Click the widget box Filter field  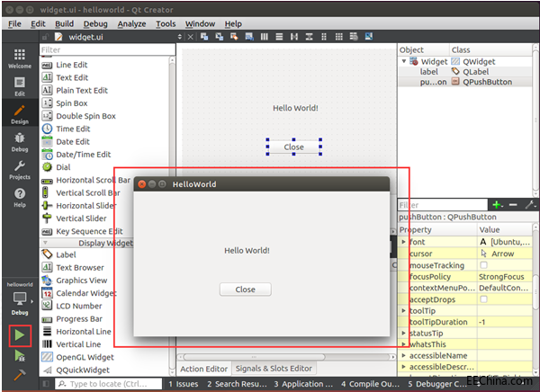[x=107, y=50]
